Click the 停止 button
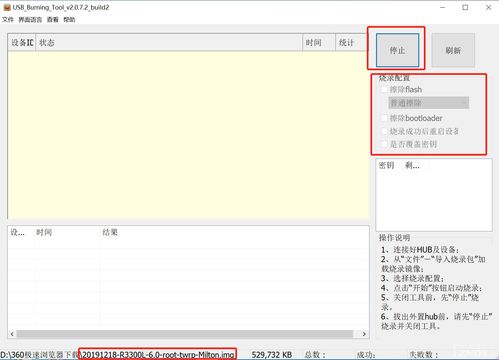The height and width of the screenshot is (360, 499). pos(397,50)
